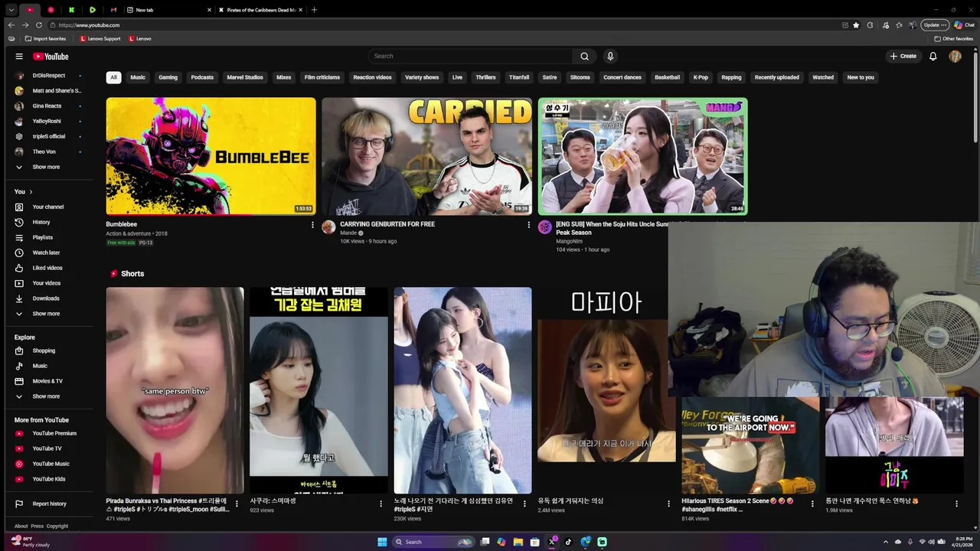Open the YouTube hamburger guide menu
This screenshot has height=551, width=980.
point(19,56)
